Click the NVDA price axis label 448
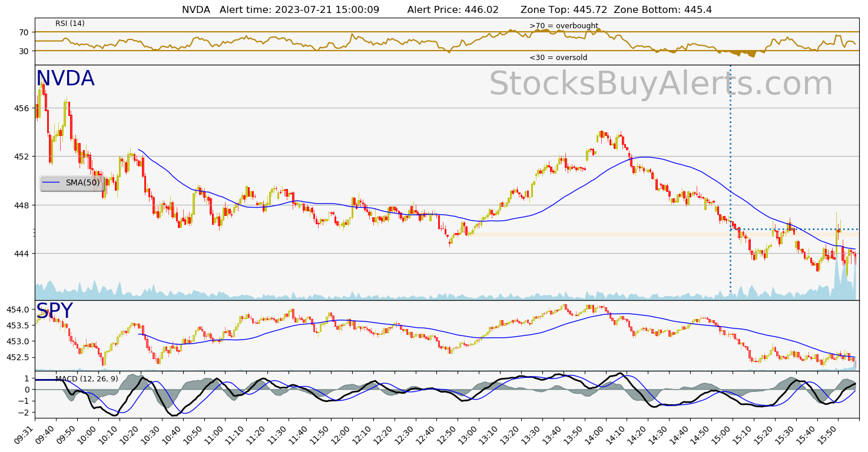Image resolution: width=868 pixels, height=452 pixels. 21,205
